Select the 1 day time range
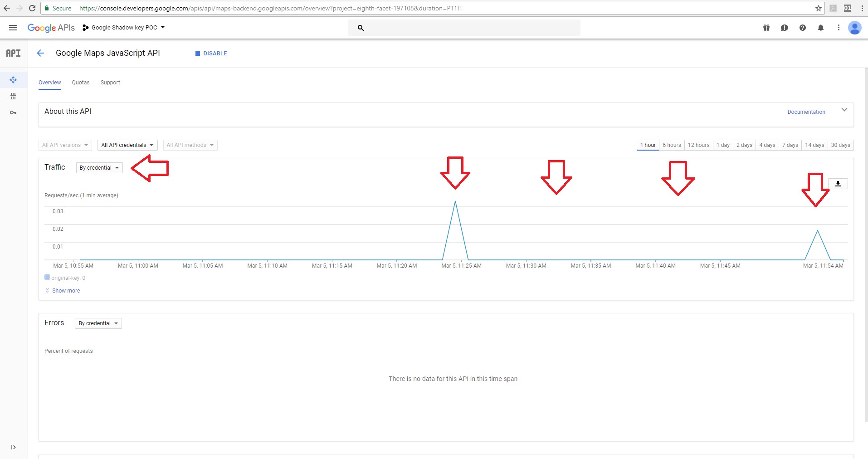The height and width of the screenshot is (459, 868). click(x=723, y=145)
